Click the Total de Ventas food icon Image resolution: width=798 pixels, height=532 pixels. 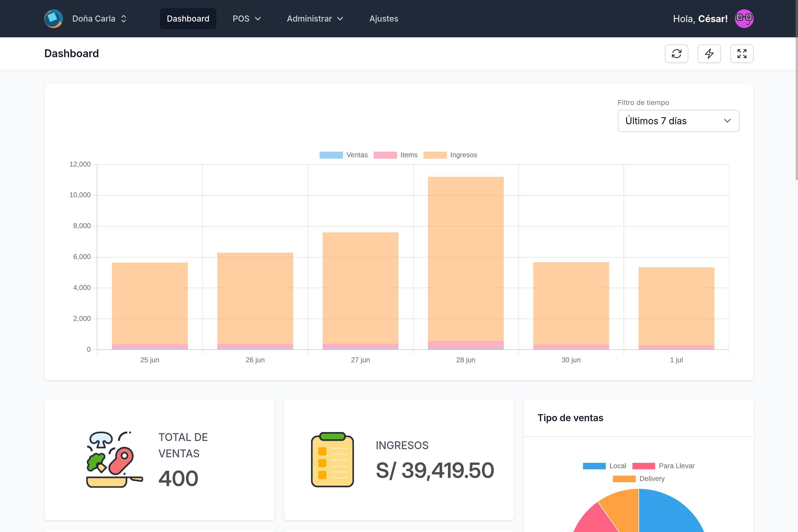click(115, 459)
